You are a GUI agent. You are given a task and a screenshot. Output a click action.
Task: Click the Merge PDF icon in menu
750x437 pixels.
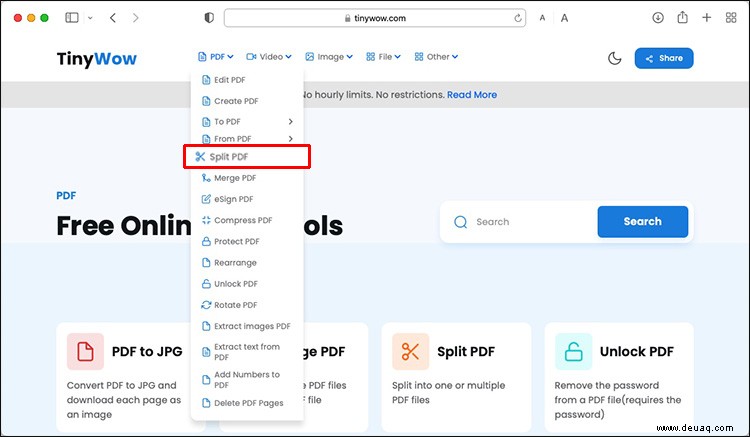(x=206, y=178)
